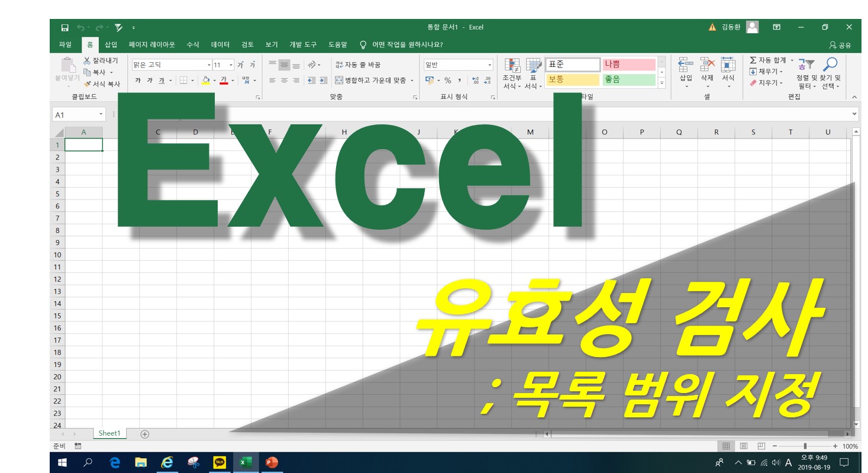Apply the red font color
Screen dimensions: 868x473
(x=224, y=81)
